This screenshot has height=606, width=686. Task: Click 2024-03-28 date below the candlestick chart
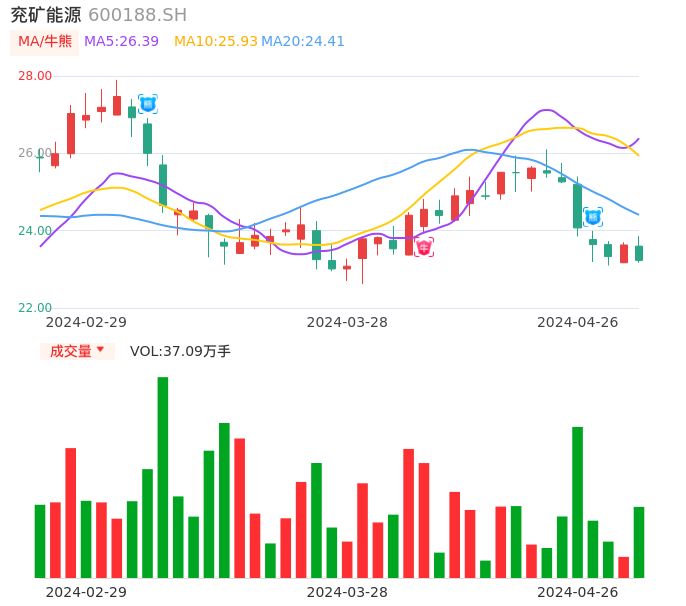[x=347, y=322]
